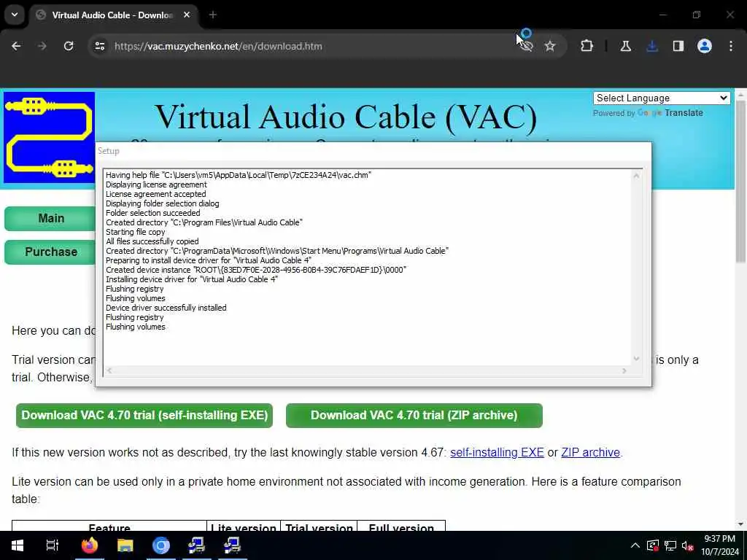The width and height of the screenshot is (747, 560).
Task: Click 'All files successfully copied' log line
Action: coord(152,241)
